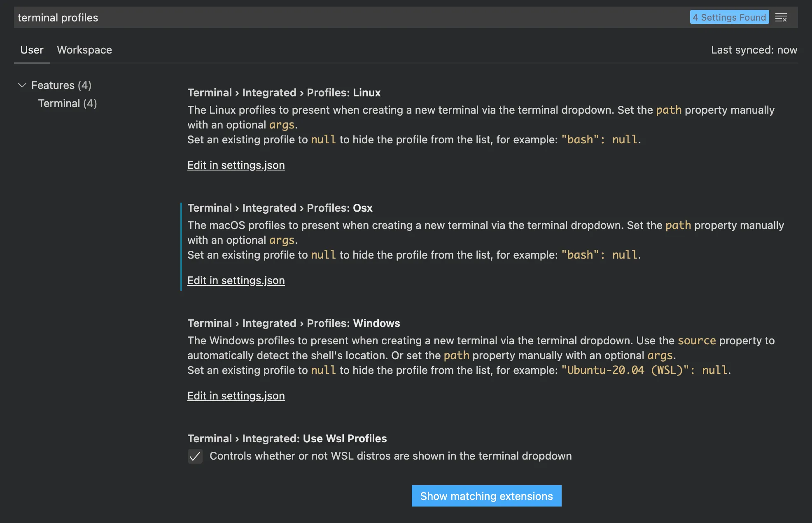Click the clear settings search input icon

click(x=781, y=18)
